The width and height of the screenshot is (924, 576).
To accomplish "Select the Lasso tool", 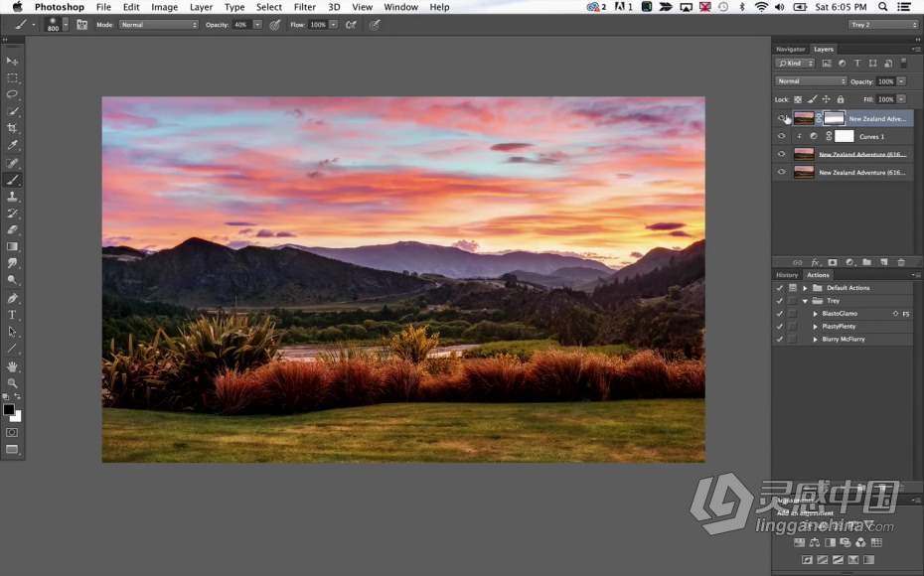I will tap(12, 94).
